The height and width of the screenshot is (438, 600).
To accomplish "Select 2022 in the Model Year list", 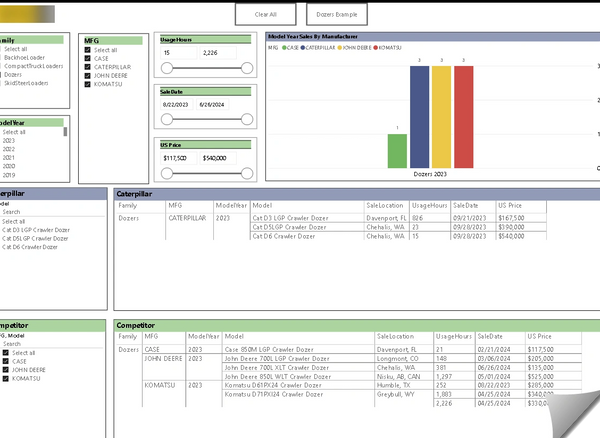I will pos(9,149).
